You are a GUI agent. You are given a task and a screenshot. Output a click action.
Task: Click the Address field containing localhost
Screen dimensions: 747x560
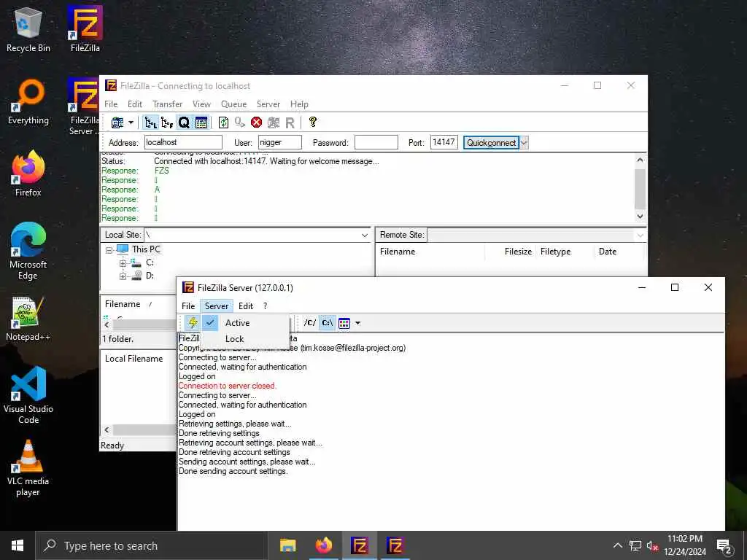tap(183, 142)
